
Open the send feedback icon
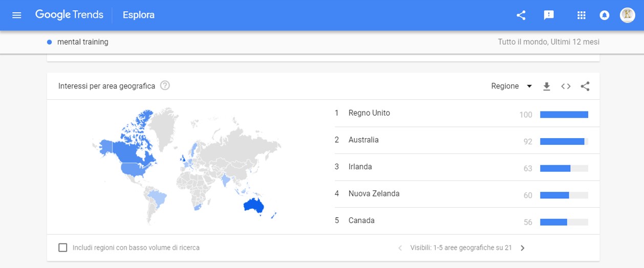tap(549, 15)
